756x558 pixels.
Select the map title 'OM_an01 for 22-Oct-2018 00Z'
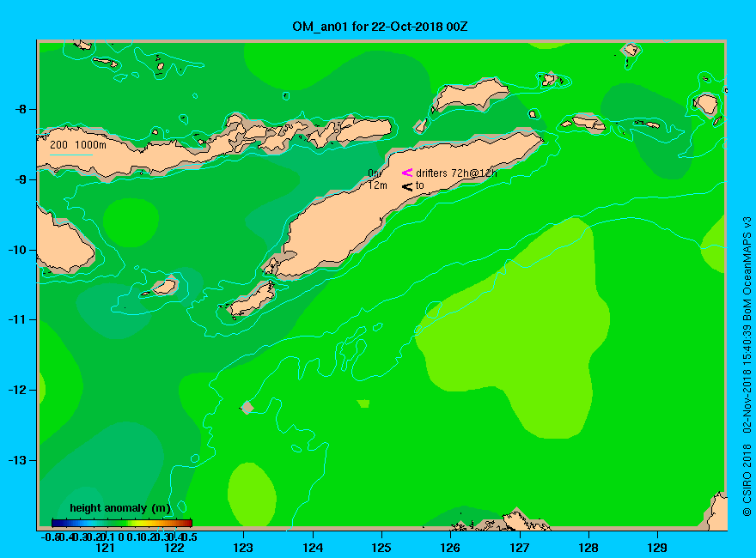tap(380, 27)
